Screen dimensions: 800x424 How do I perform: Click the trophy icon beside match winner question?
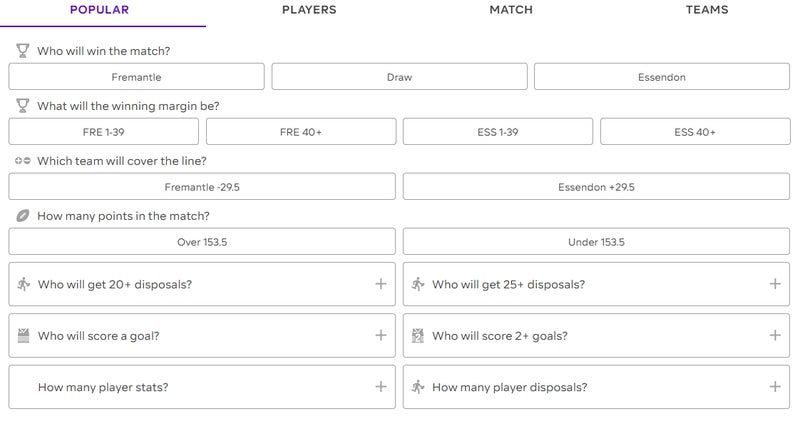22,51
